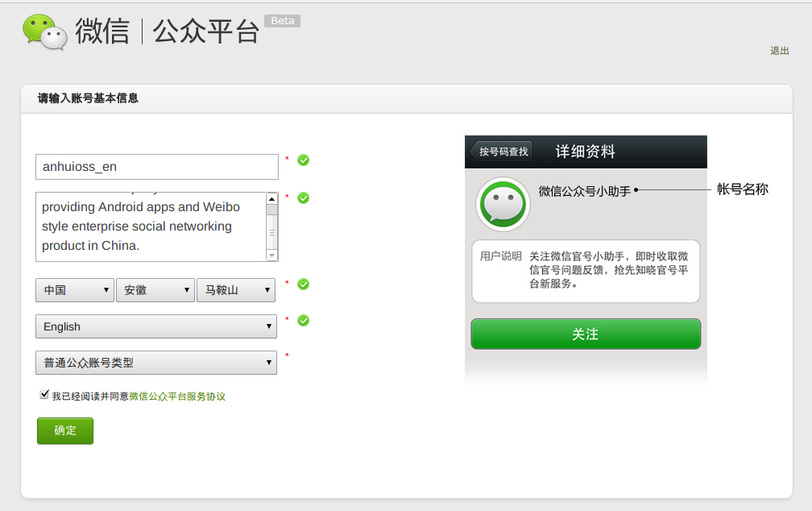Click the green checkmark beside location selectors
Viewport: 812px width, 511px height.
(x=302, y=284)
